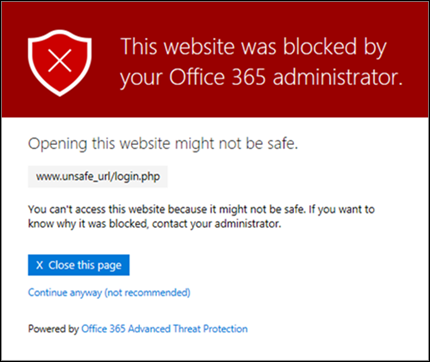Image resolution: width=430 pixels, height=362 pixels.
Task: Click the 'Close this page' button label text
Action: click(x=85, y=265)
